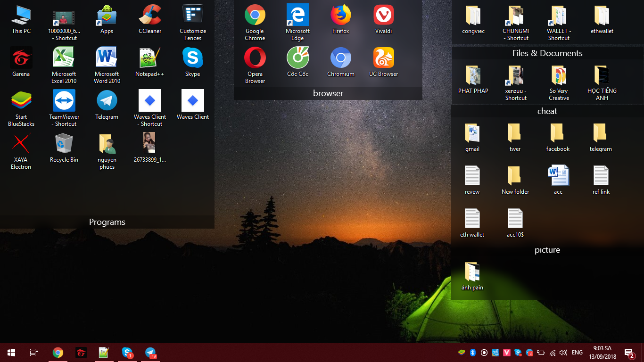Open the taskbar clock showing 9:03 SA
Image resolution: width=644 pixels, height=362 pixels.
[602, 353]
